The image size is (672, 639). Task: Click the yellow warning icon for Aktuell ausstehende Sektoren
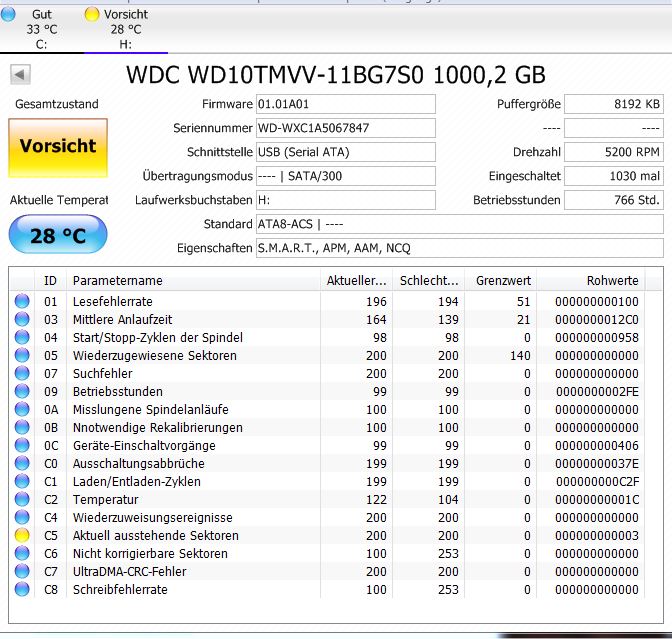click(22, 535)
